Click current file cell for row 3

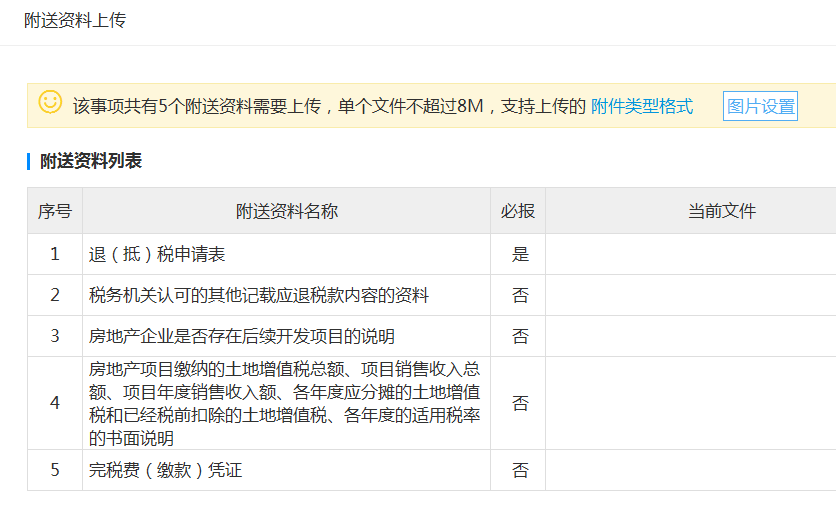point(690,336)
